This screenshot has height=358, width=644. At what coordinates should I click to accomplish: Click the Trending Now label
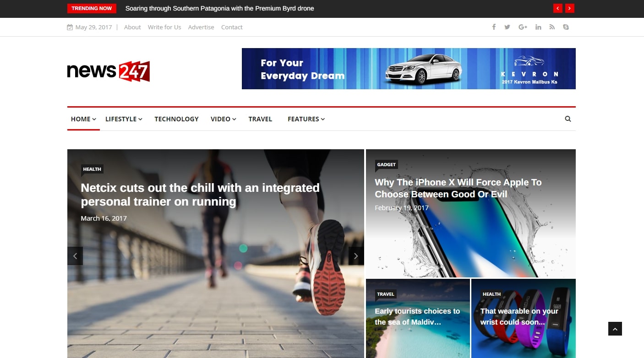click(92, 8)
